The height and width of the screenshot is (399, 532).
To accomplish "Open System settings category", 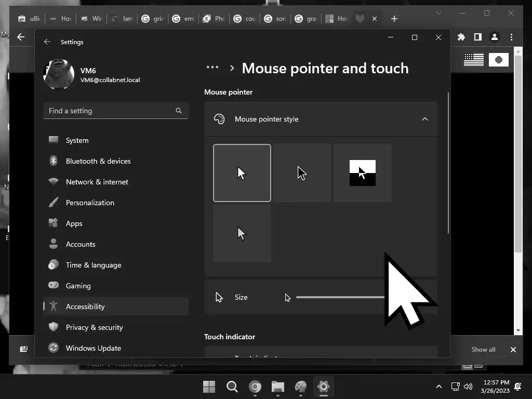I will (116, 140).
